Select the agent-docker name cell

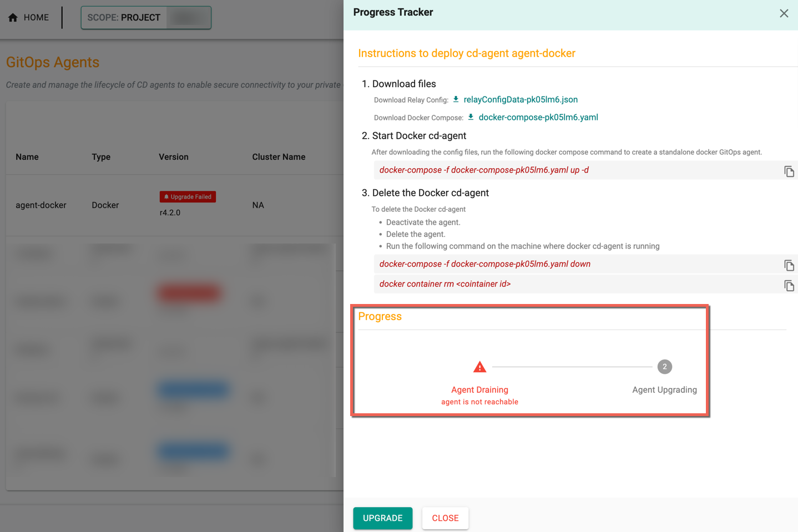[x=41, y=205]
